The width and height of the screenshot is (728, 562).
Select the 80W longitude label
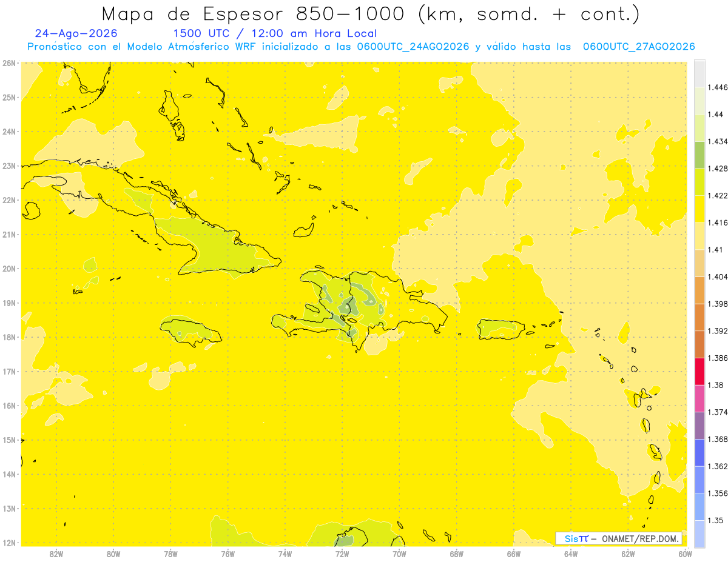(x=113, y=554)
